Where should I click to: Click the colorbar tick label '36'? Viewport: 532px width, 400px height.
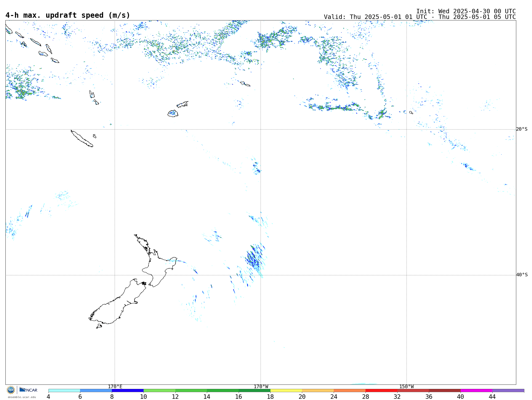click(429, 397)
